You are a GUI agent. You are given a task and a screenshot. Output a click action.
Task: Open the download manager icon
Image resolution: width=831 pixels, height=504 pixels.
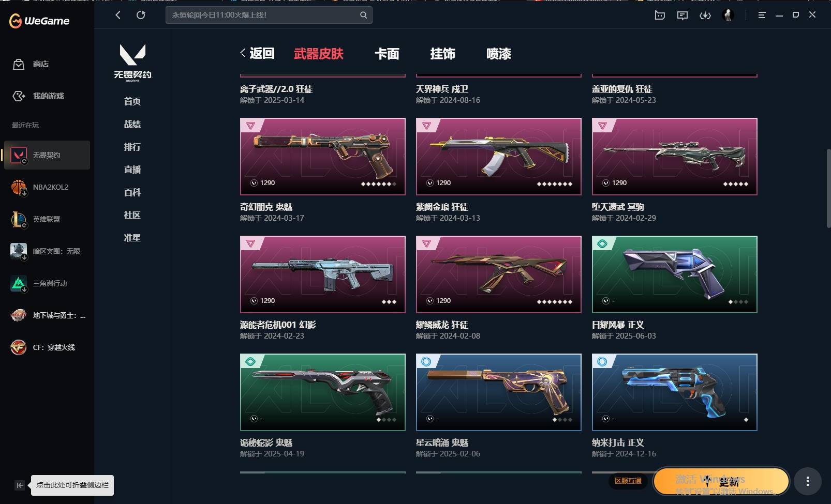pyautogui.click(x=705, y=15)
